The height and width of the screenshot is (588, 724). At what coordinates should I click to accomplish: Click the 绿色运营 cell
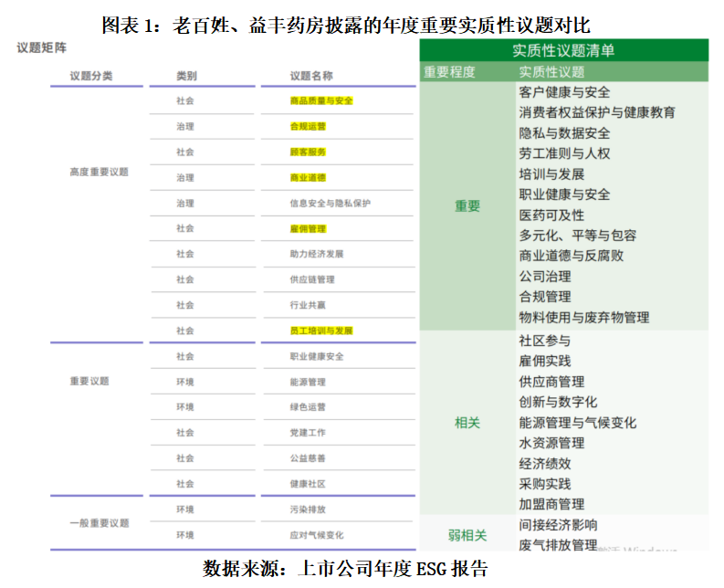308,407
